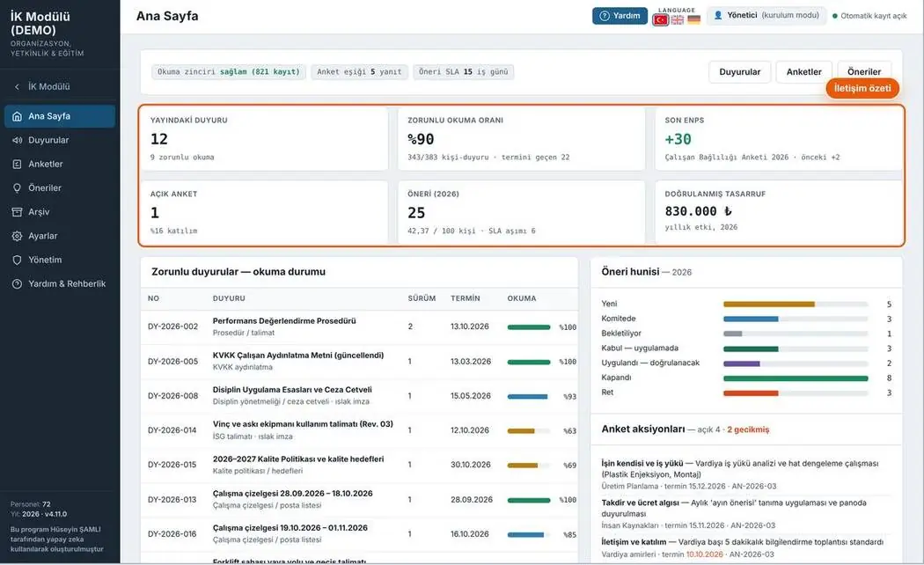Viewport: 924px width, 565px height.
Task: Click the Duyurular megaphone icon
Action: tap(17, 140)
